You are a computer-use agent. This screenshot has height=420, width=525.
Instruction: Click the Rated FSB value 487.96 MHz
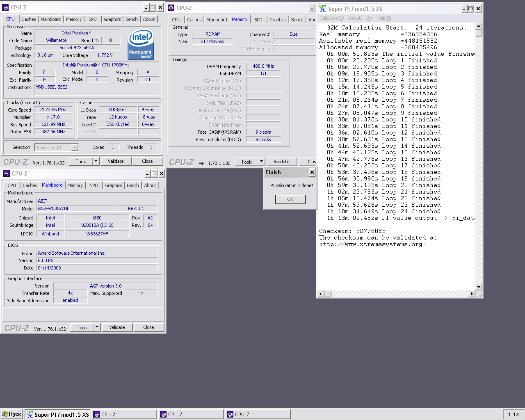coord(53,132)
